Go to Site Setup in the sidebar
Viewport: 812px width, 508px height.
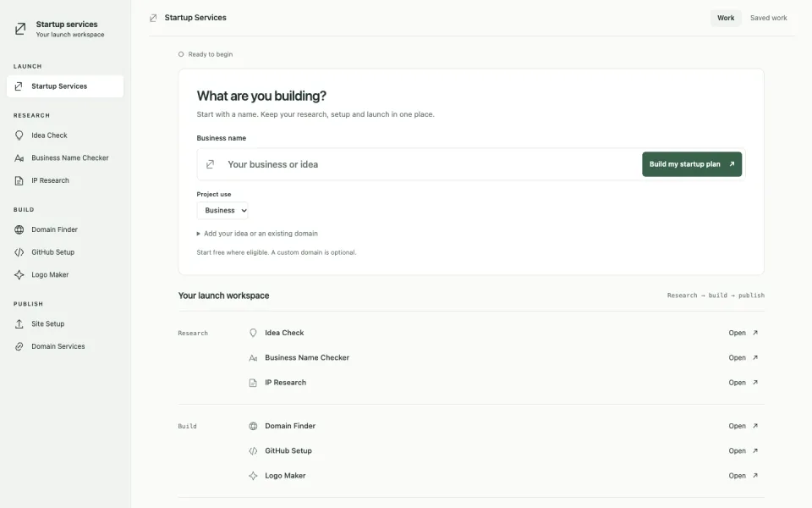(65, 324)
